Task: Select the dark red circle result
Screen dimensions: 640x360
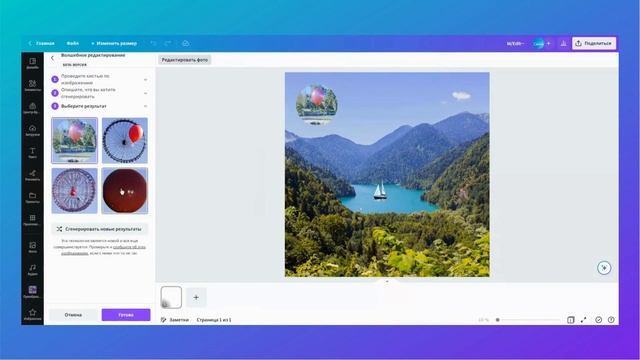Action: point(124,191)
